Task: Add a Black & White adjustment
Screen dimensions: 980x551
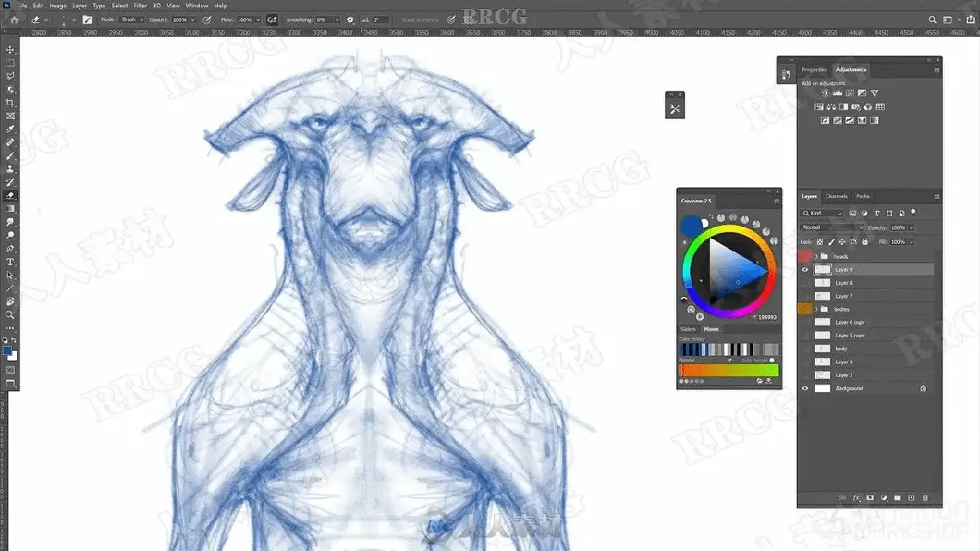Action: pos(843,107)
